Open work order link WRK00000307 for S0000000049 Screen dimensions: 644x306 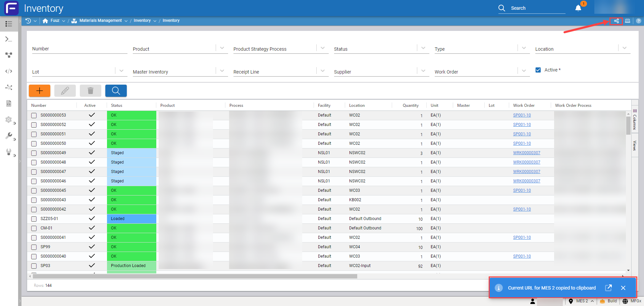[x=527, y=153]
